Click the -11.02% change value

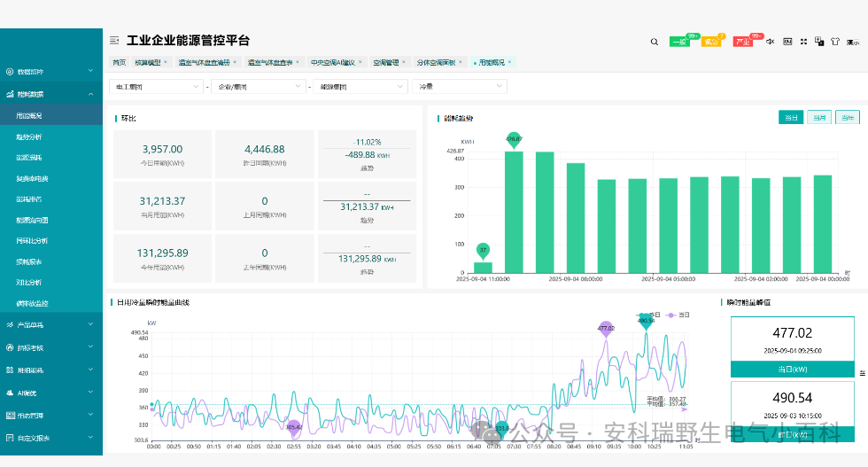click(367, 143)
